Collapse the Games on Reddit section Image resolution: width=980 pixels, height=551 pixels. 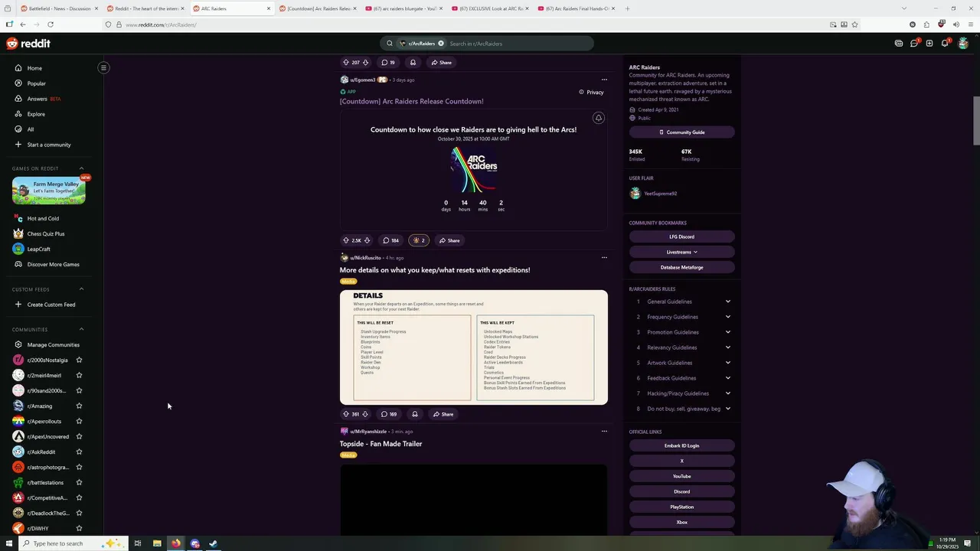(81, 168)
